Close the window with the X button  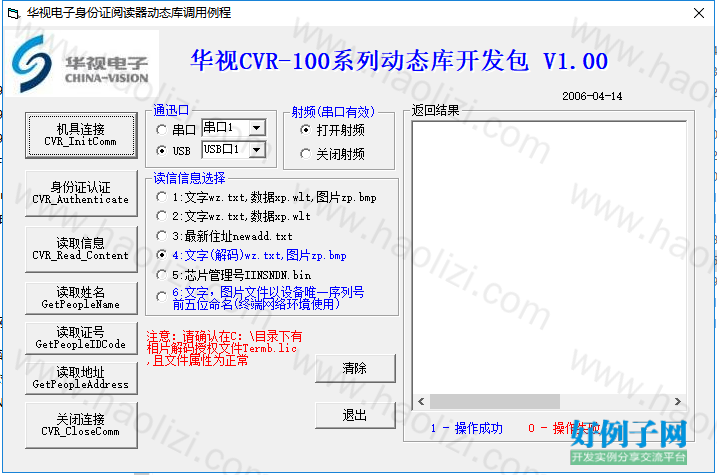[699, 13]
